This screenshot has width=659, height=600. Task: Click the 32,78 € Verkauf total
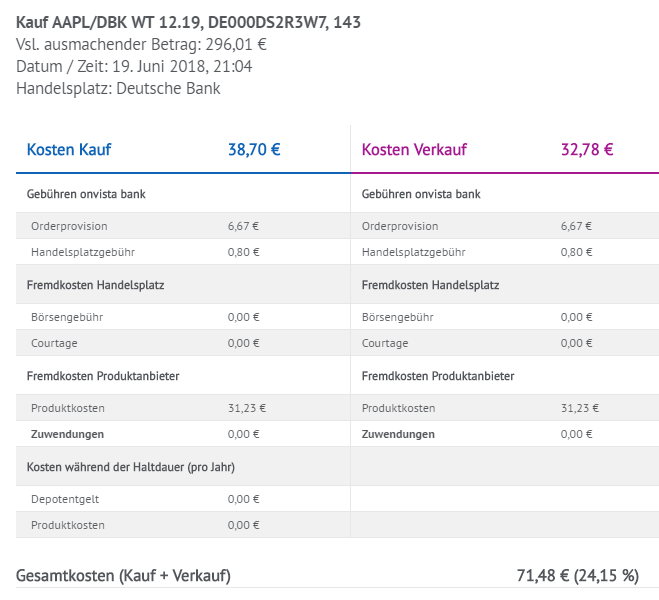pyautogui.click(x=587, y=150)
